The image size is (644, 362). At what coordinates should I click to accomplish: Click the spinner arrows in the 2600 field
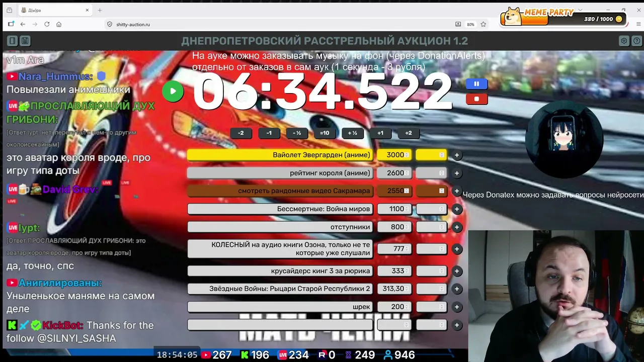click(x=407, y=173)
